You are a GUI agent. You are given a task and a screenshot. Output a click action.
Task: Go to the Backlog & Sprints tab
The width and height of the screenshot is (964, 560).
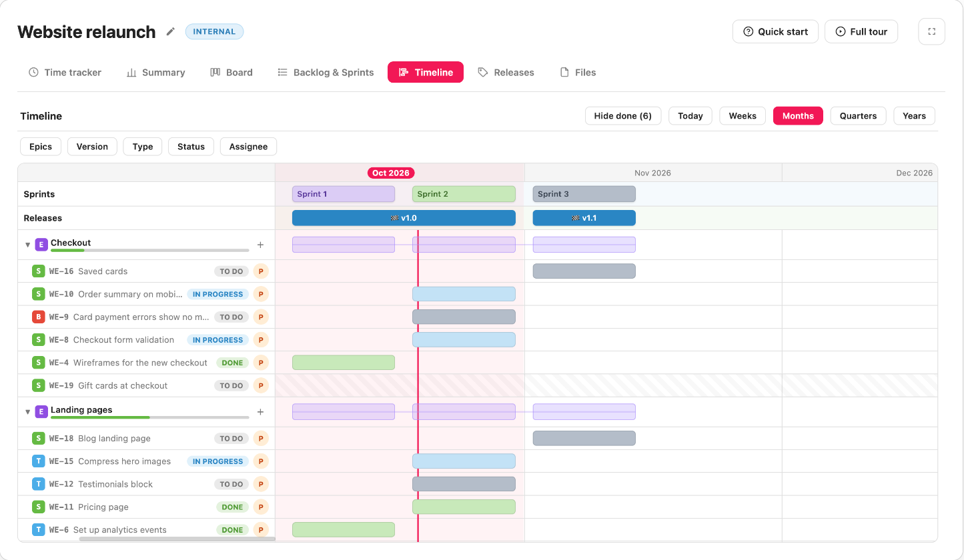pyautogui.click(x=326, y=73)
